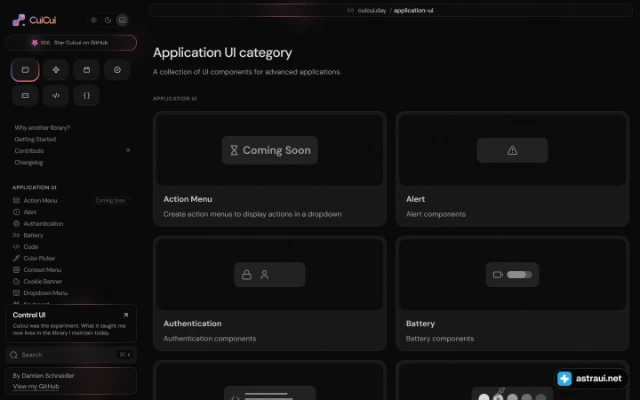The width and height of the screenshot is (640, 400).
Task: Click the search magnifier icon
Action: (14, 355)
